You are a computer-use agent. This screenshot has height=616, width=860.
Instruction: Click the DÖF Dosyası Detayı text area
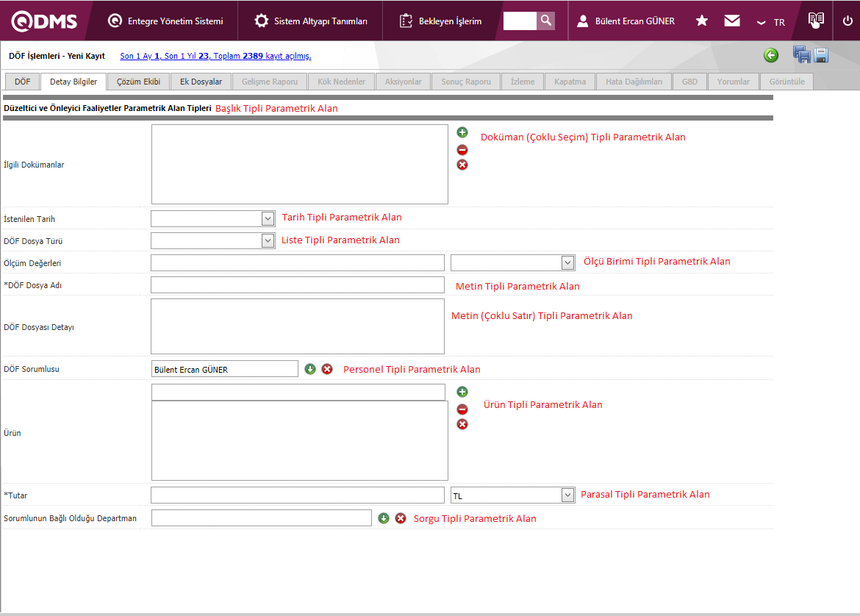click(x=297, y=326)
